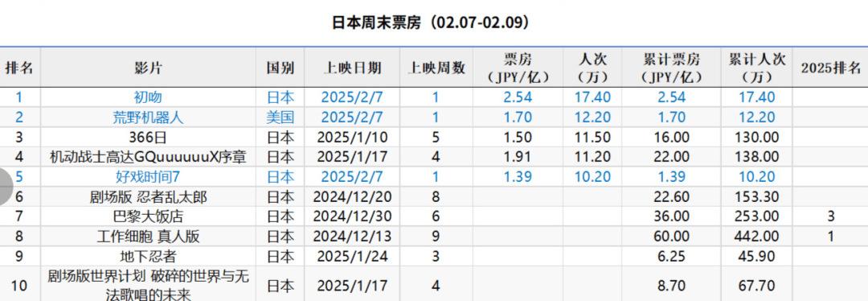This screenshot has width=868, height=301.
Task: Click box office value 1.50 for 366日
Action: pyautogui.click(x=518, y=138)
